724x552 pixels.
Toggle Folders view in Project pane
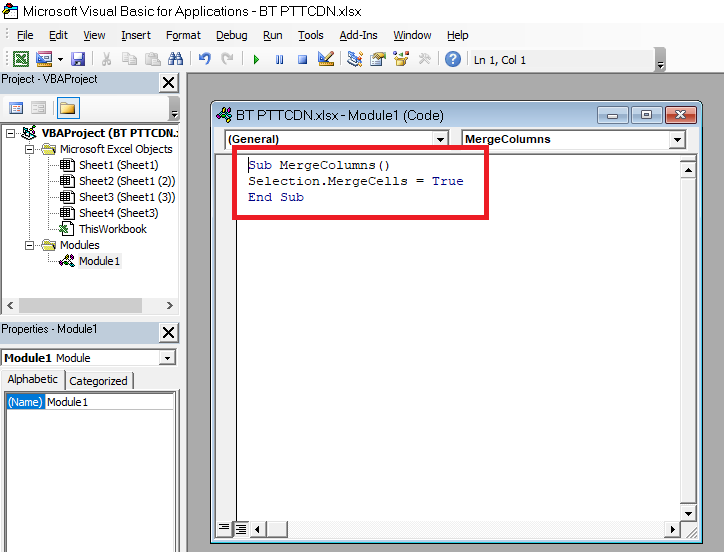[68, 108]
